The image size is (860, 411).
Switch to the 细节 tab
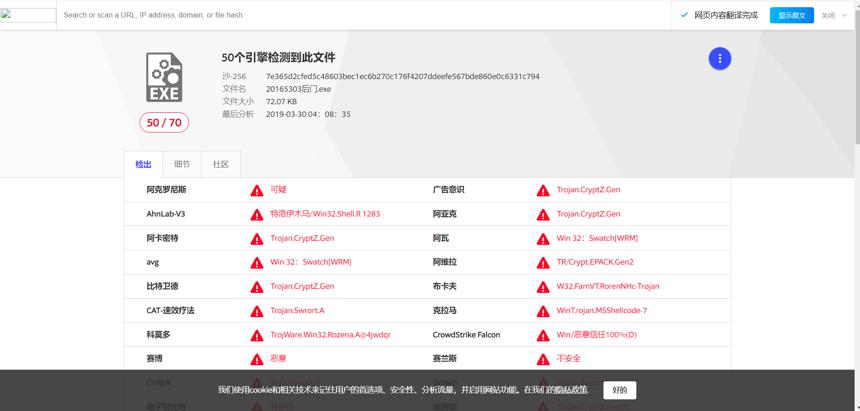[182, 164]
